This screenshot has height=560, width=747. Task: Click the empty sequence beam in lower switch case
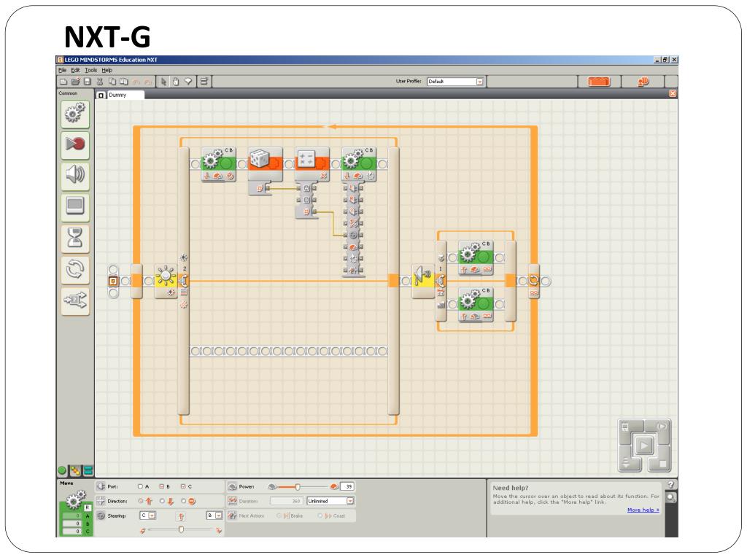(287, 351)
